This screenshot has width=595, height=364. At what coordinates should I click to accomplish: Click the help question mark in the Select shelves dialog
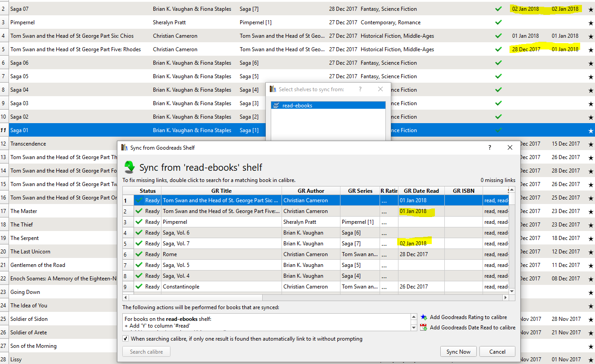point(360,89)
